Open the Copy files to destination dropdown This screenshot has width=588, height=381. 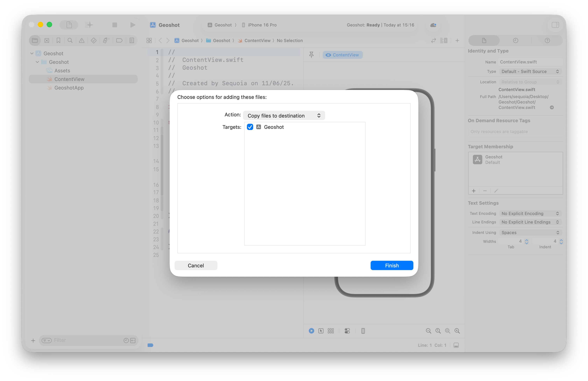pos(284,115)
